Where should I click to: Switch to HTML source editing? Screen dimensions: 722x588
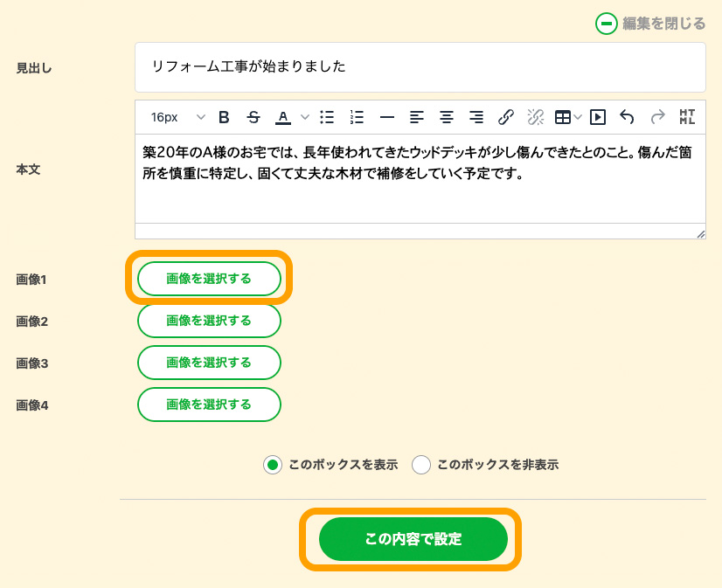tap(688, 117)
